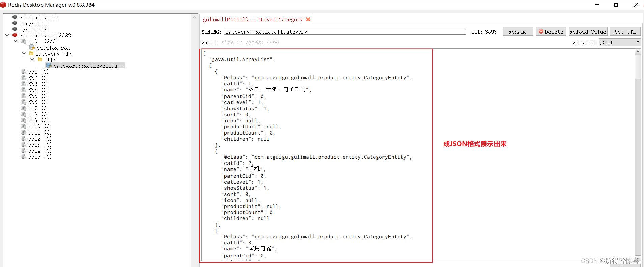Click the "catId": 2 line in value

[x=238, y=163]
